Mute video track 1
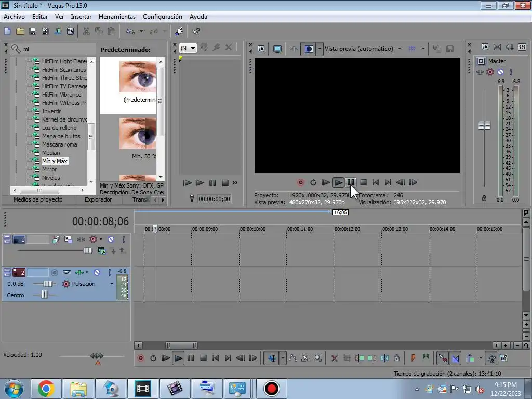 pos(111,239)
